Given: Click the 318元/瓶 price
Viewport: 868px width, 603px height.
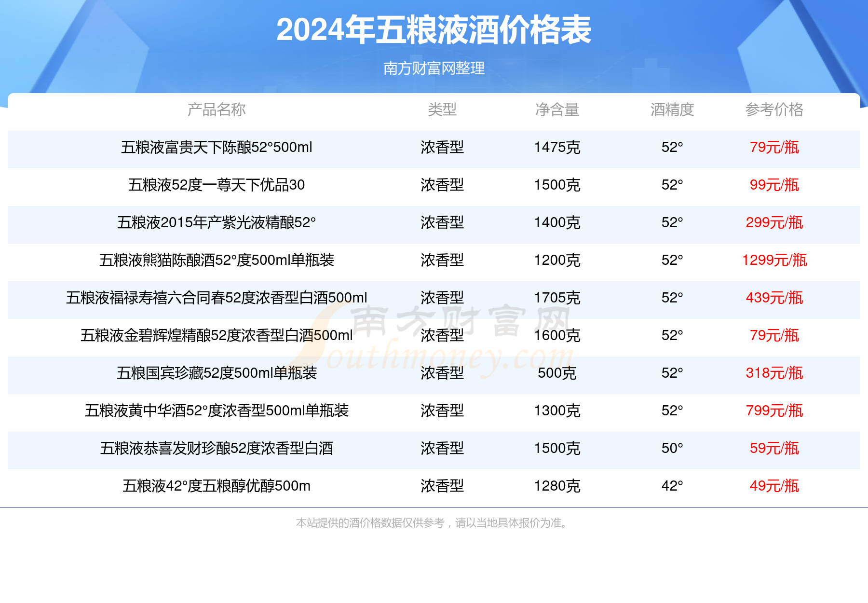Looking at the screenshot, I should tap(774, 373).
